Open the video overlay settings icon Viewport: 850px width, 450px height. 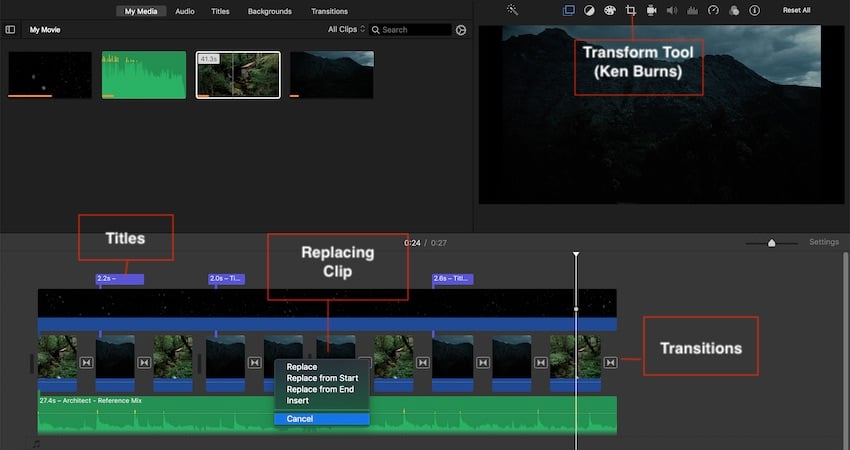tap(569, 10)
